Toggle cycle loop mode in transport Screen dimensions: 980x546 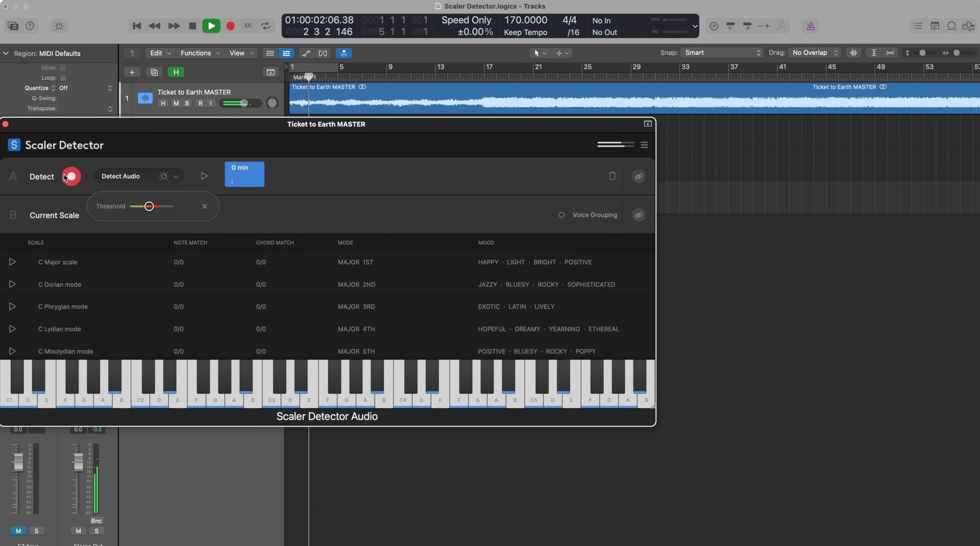pyautogui.click(x=266, y=26)
